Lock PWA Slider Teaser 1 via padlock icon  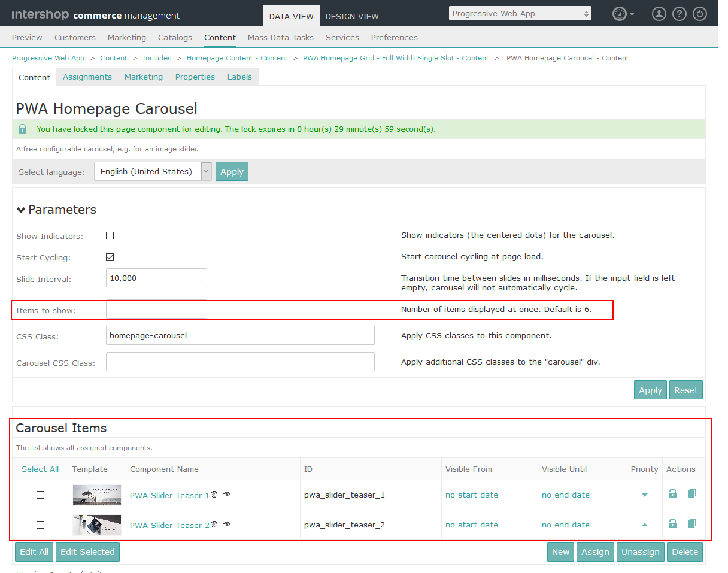point(672,493)
